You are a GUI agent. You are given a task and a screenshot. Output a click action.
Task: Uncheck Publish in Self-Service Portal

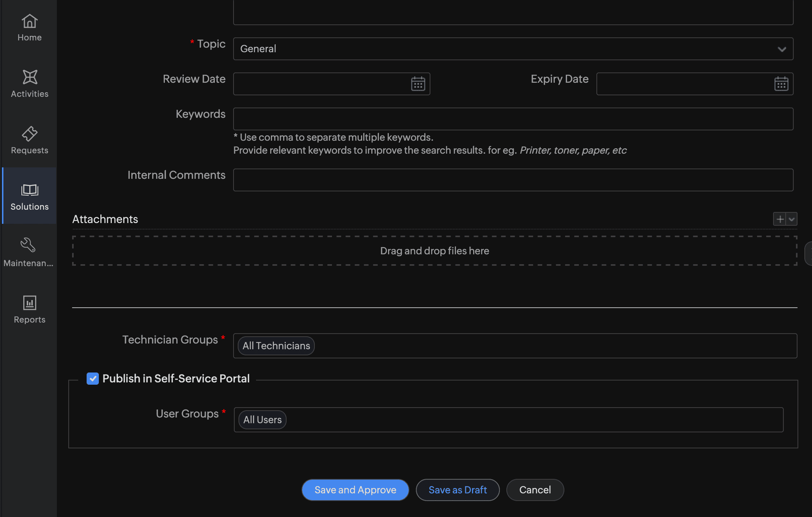point(92,378)
